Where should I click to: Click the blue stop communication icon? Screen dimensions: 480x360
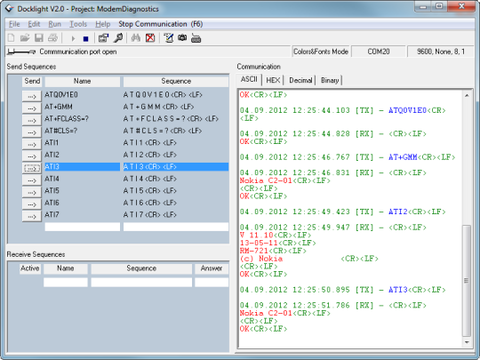85,39
